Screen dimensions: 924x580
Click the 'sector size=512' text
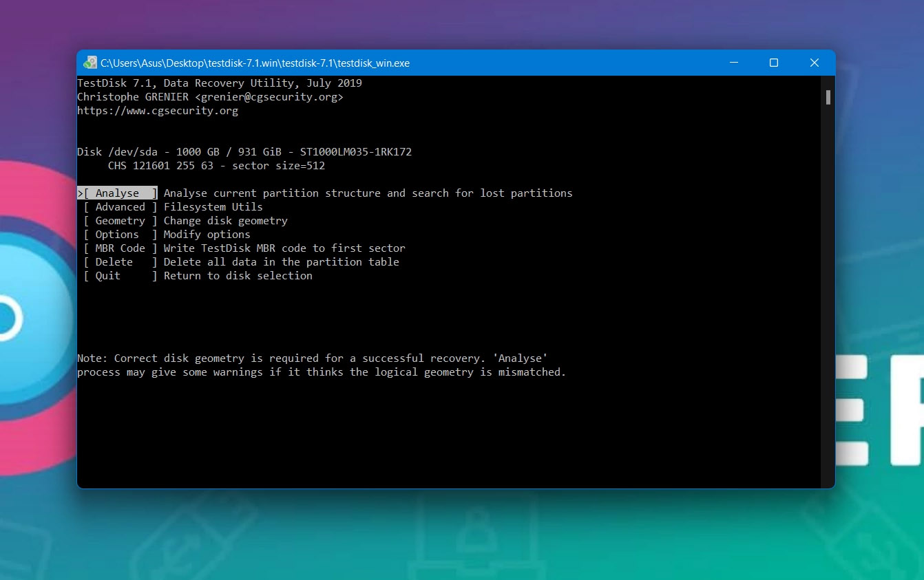[278, 166]
